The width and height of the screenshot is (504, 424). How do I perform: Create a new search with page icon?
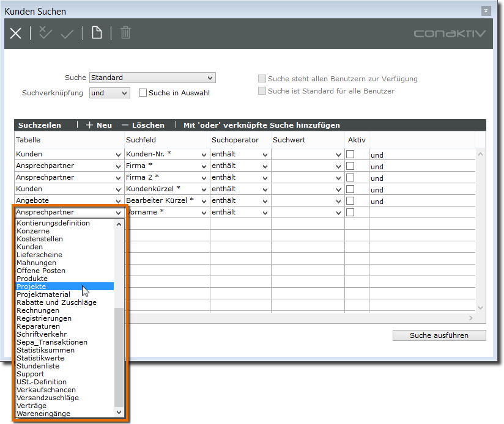pyautogui.click(x=97, y=33)
